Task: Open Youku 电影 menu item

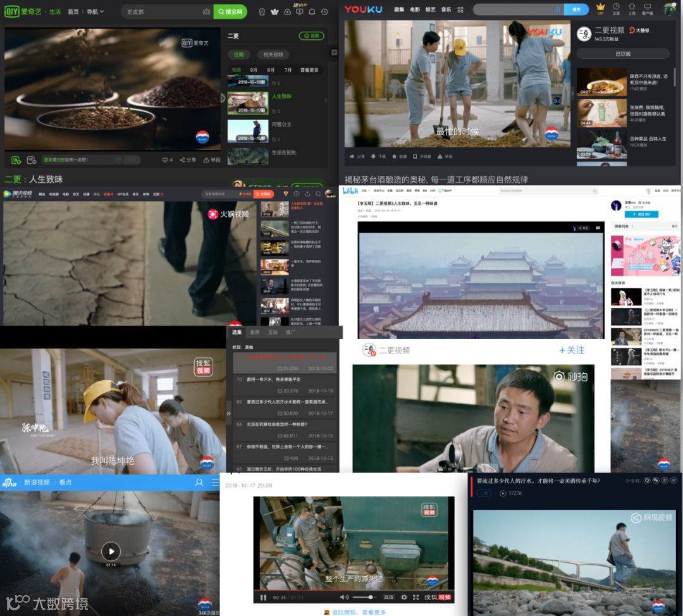Action: (415, 9)
